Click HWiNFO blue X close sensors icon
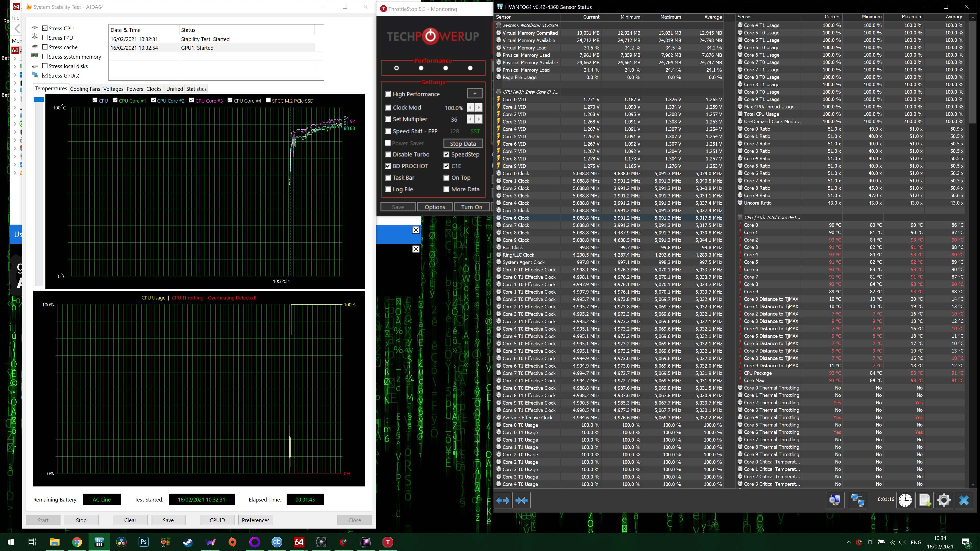980x551 pixels. [x=964, y=500]
